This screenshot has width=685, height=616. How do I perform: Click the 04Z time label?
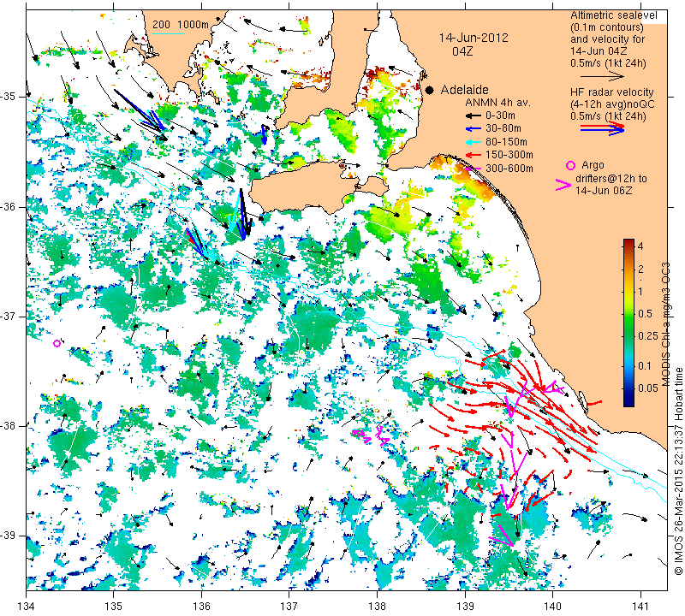point(462,51)
